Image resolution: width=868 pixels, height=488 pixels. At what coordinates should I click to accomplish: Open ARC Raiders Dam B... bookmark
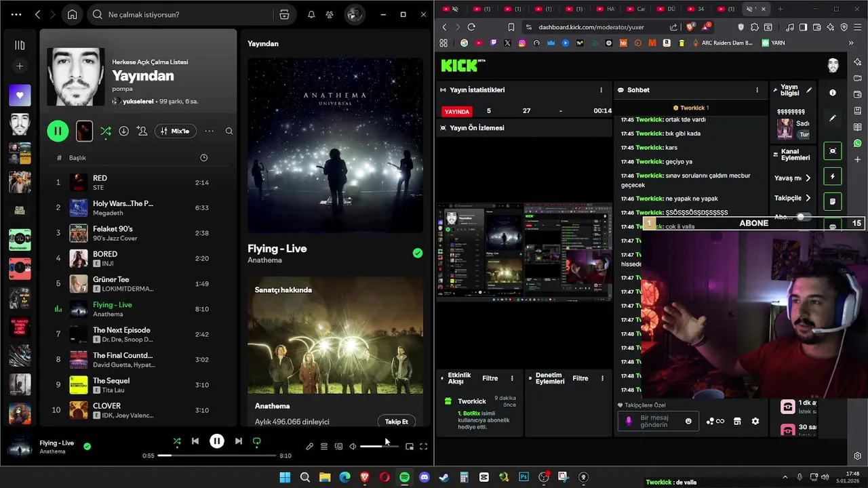(x=722, y=43)
